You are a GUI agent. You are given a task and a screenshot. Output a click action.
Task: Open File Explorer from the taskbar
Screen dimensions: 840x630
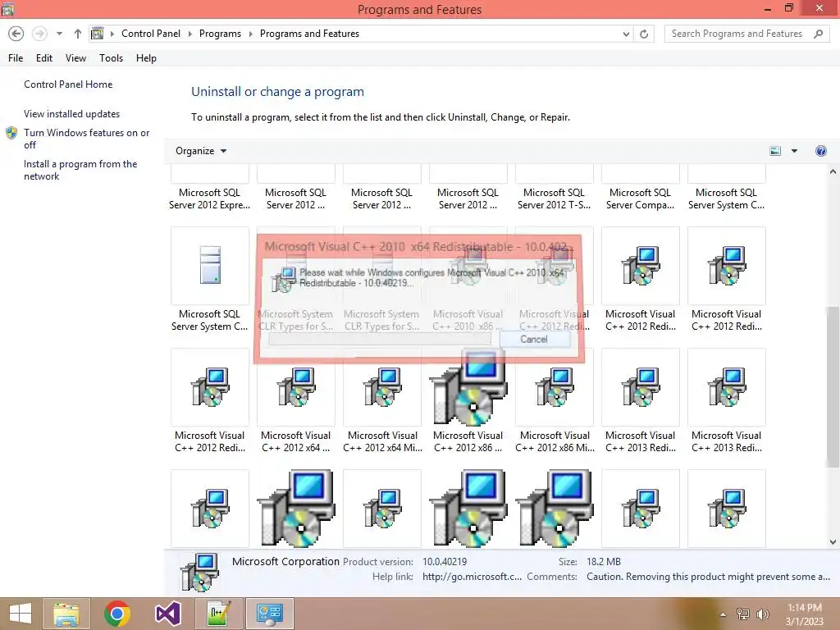click(x=66, y=614)
